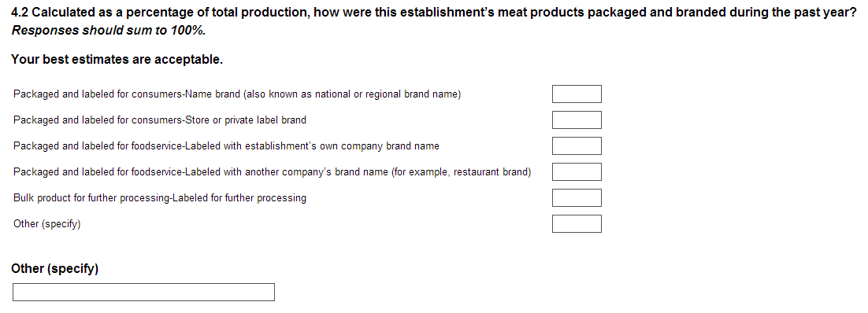Click the Name brand percentage input box

577,94
